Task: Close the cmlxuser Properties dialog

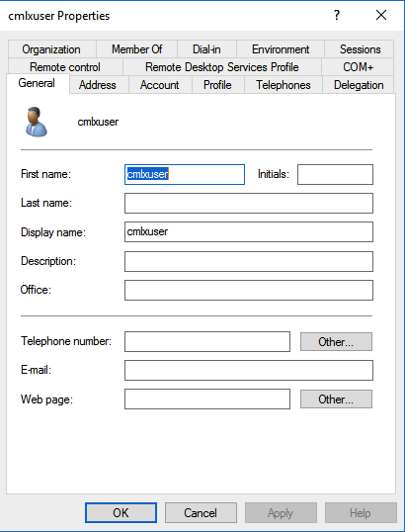Action: pyautogui.click(x=381, y=15)
